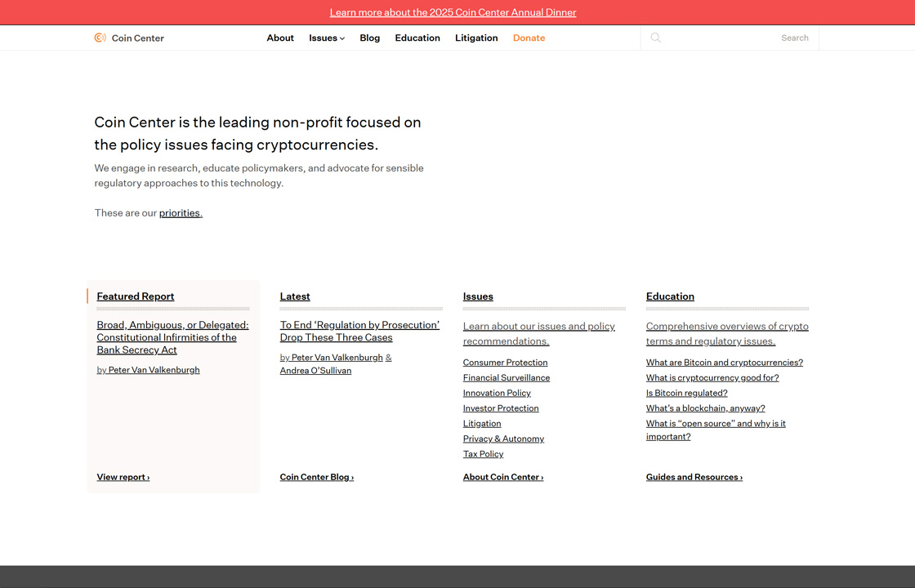Open Privacy & Autonomy issue
Screen dimensions: 915x588
pos(503,439)
